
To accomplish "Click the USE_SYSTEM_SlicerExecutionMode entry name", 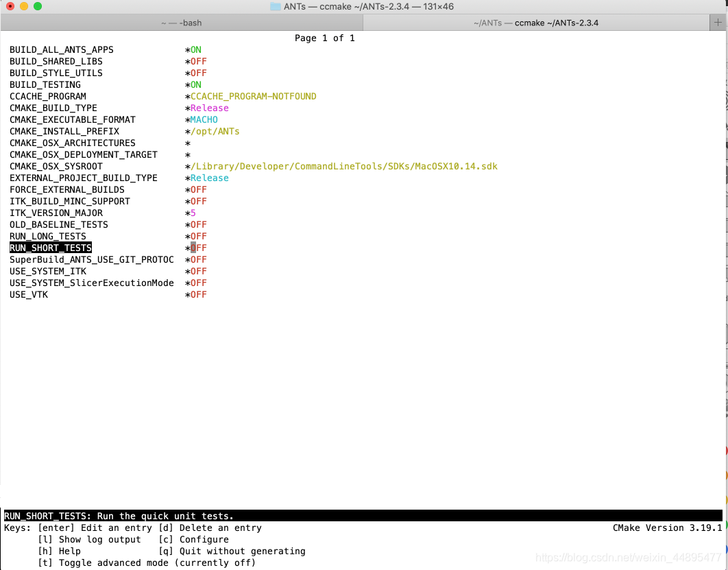I will click(91, 283).
